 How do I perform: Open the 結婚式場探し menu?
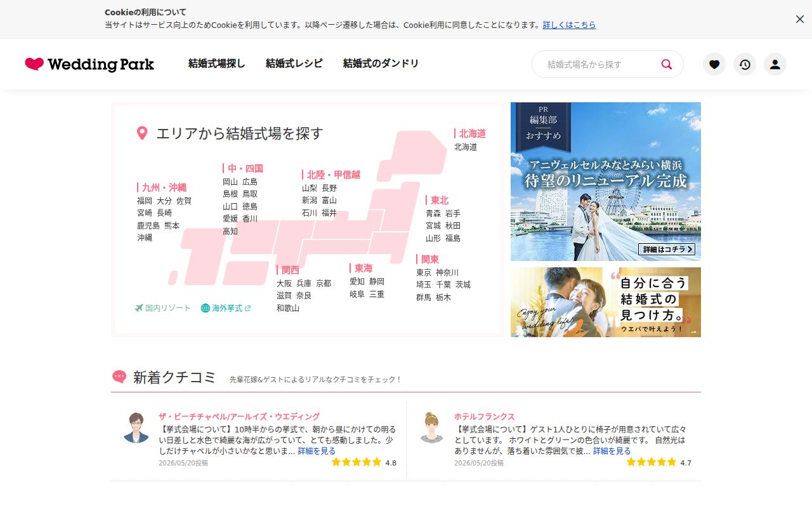216,63
